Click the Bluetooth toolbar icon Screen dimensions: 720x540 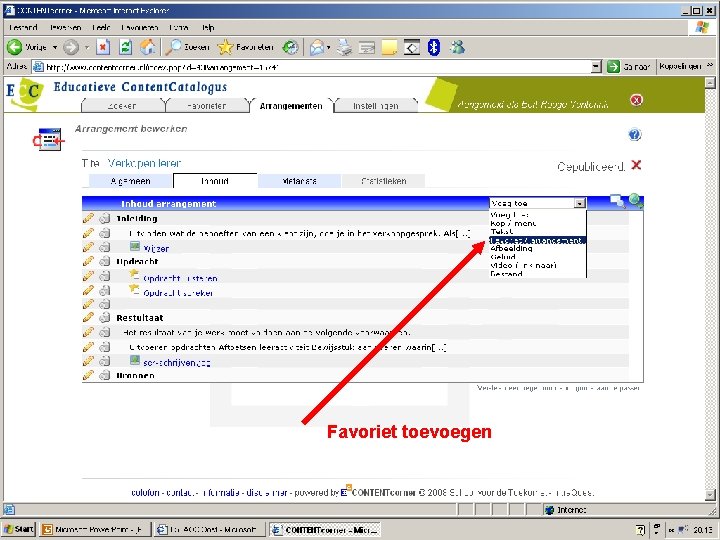(433, 47)
